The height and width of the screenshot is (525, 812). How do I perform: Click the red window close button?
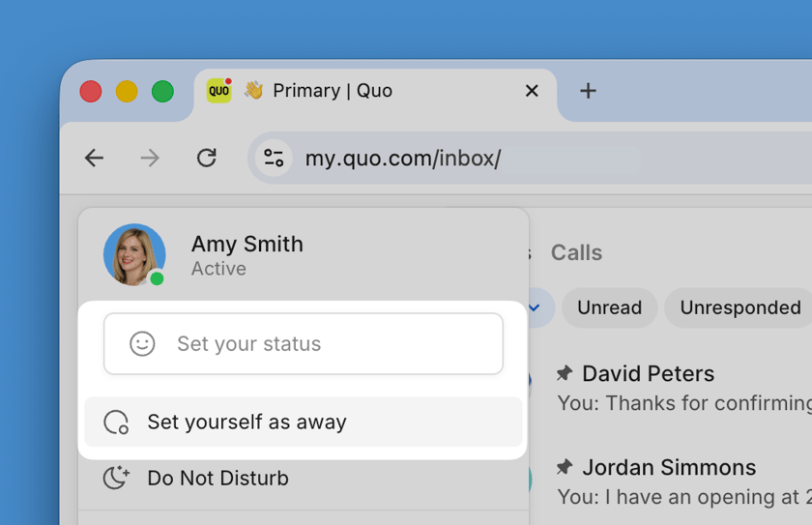click(x=91, y=92)
